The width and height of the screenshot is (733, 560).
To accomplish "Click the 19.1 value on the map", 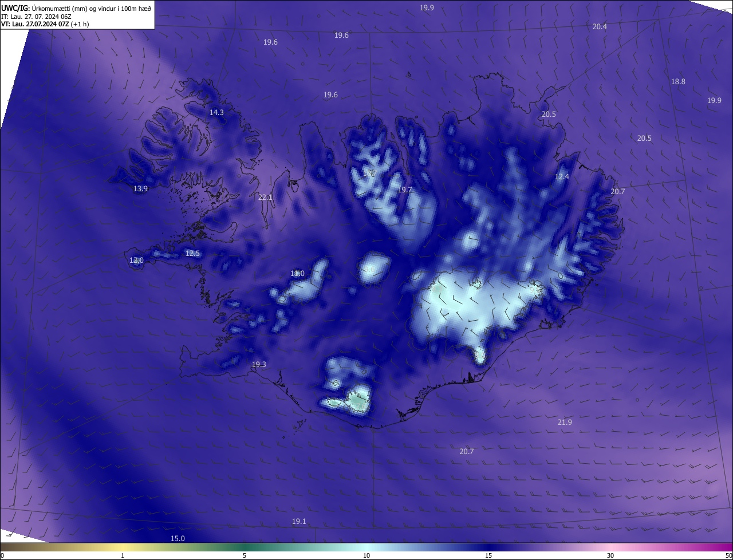I will pyautogui.click(x=299, y=521).
